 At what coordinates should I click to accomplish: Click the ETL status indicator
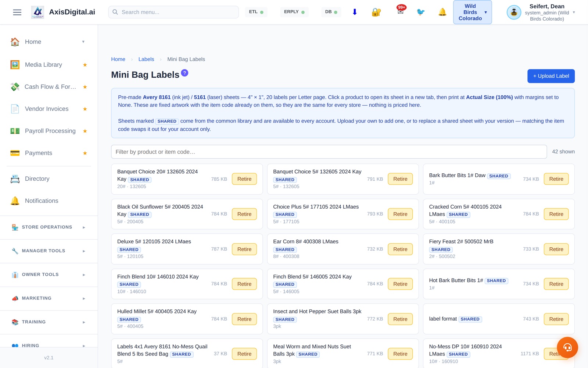coord(256,12)
